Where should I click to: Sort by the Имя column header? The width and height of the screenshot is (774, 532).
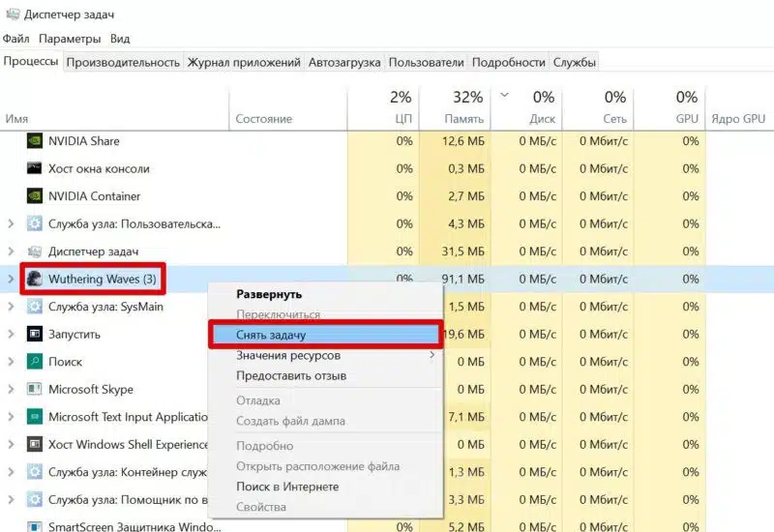pos(16,119)
